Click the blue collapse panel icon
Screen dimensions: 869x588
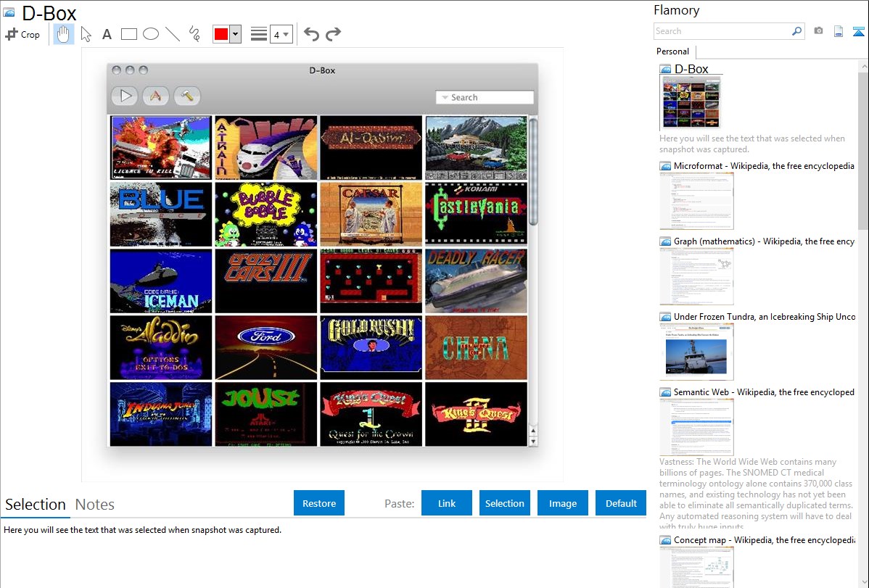pyautogui.click(x=858, y=31)
